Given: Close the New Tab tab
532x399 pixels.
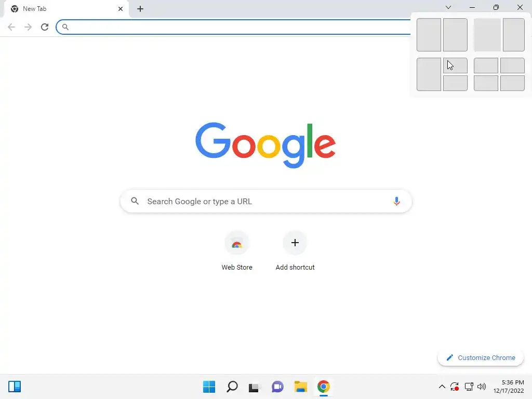Looking at the screenshot, I should point(121,9).
